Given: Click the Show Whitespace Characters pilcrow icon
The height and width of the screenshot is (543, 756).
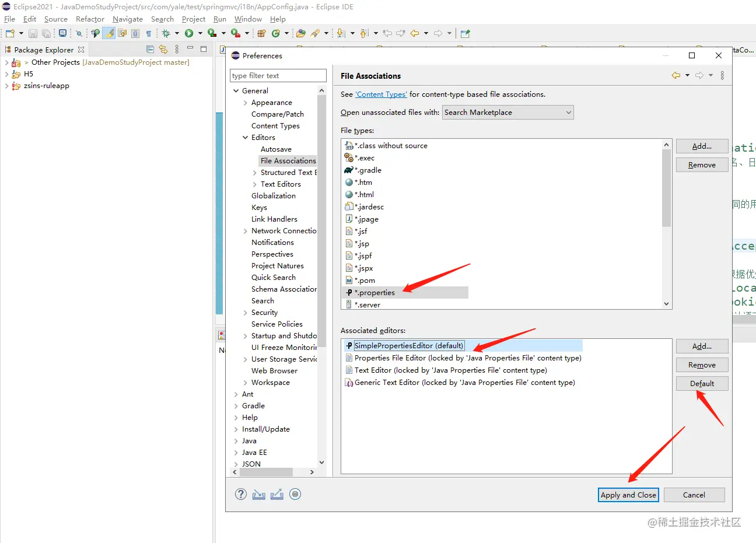Looking at the screenshot, I should [149, 33].
